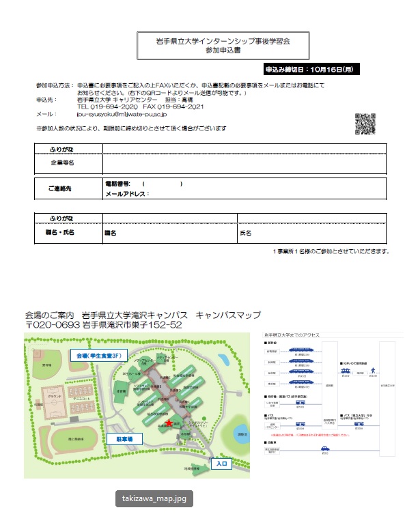The image size is (420, 525).
Task: Click the メールアドレス field in contact box
Action: 127,194
